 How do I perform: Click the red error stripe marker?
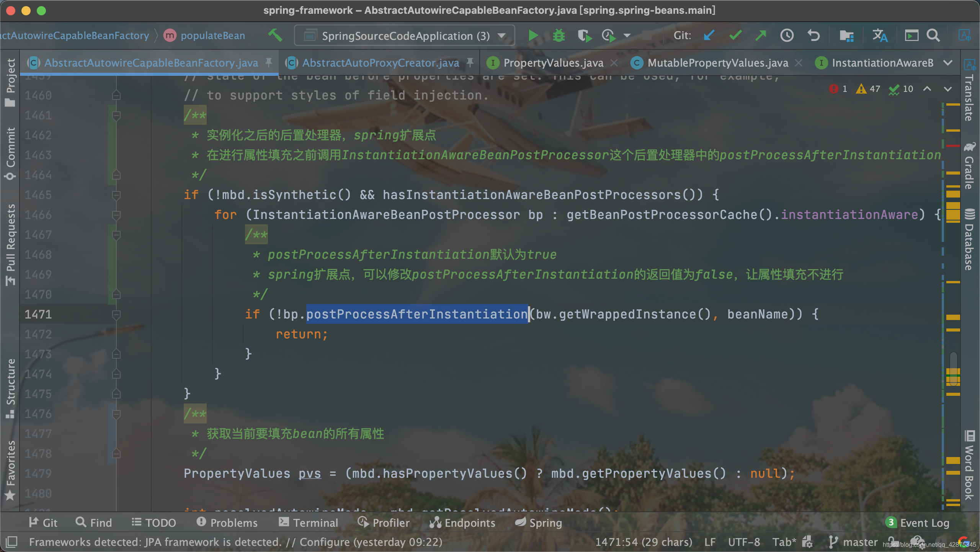coord(953,146)
